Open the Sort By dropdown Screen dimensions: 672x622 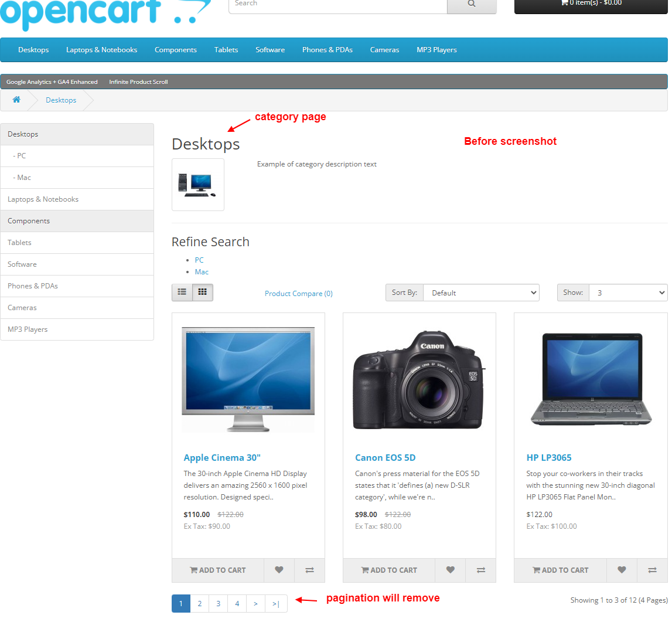(480, 293)
